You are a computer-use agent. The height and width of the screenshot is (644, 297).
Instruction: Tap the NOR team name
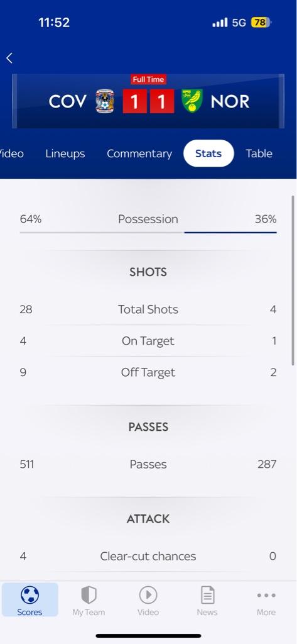(230, 102)
